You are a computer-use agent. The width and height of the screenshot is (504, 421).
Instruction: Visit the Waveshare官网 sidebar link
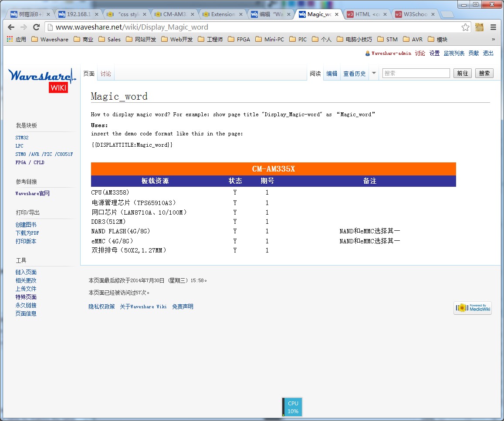coord(33,193)
